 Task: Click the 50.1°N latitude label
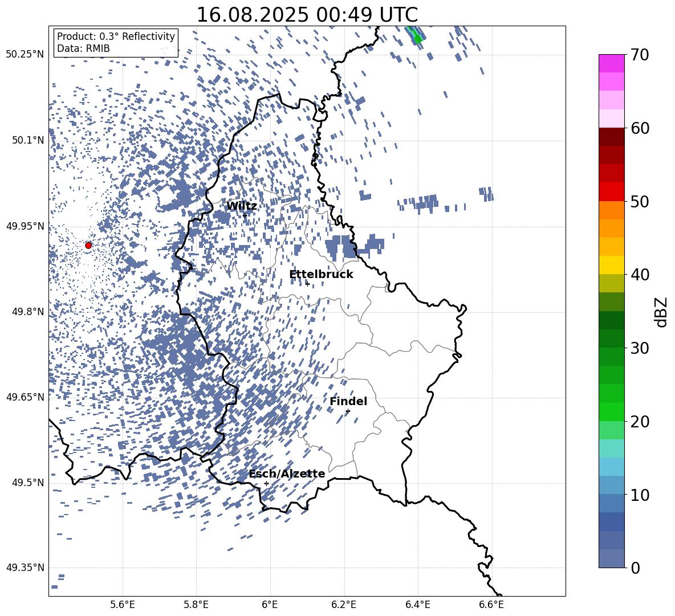click(28, 140)
